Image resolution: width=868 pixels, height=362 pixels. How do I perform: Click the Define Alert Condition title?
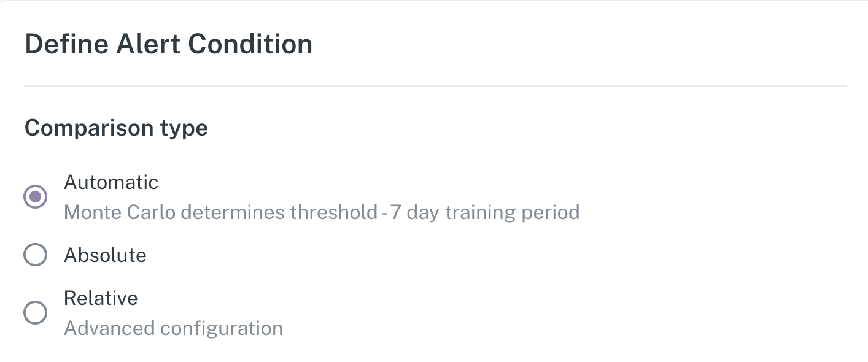(169, 44)
